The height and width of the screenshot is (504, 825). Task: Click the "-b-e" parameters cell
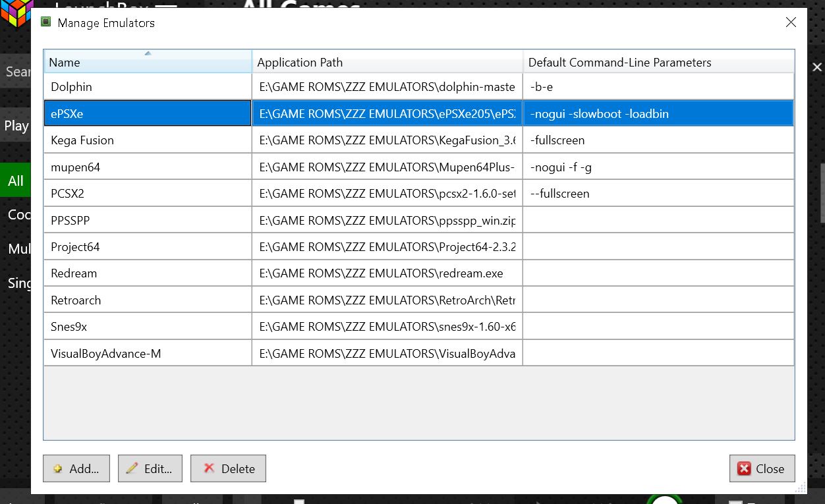click(658, 87)
